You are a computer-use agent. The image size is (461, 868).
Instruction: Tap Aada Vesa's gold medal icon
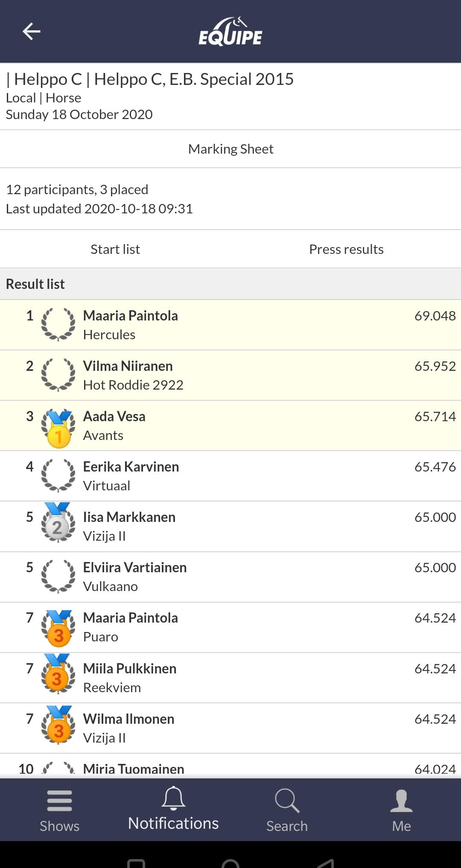click(x=58, y=428)
